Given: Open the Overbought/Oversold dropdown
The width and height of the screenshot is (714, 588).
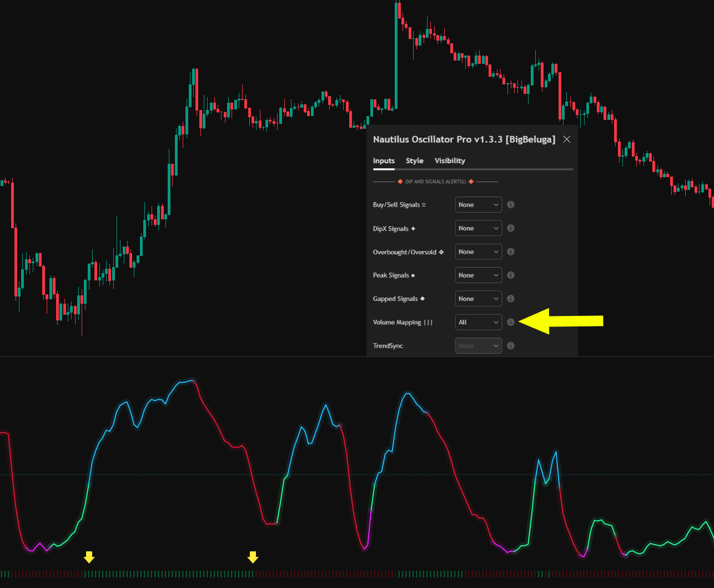Looking at the screenshot, I should coord(479,252).
